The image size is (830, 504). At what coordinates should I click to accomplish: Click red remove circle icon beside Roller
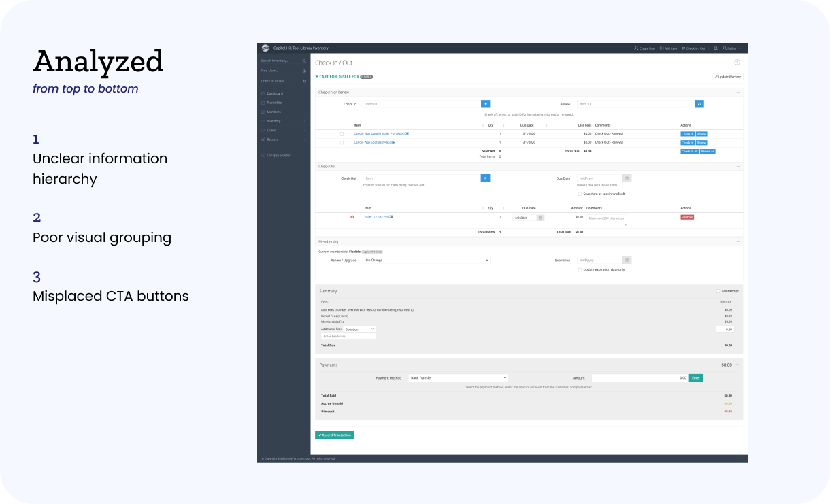point(352,217)
